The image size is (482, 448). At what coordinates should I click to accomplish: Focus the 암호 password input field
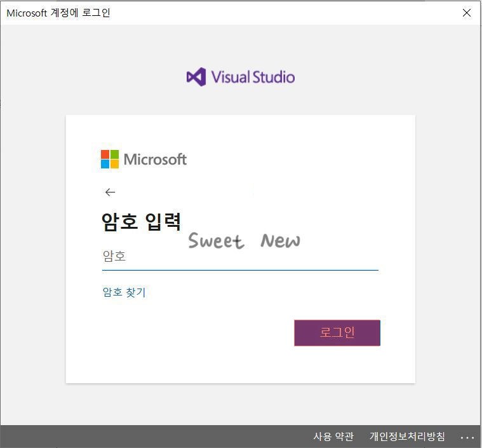[240, 257]
